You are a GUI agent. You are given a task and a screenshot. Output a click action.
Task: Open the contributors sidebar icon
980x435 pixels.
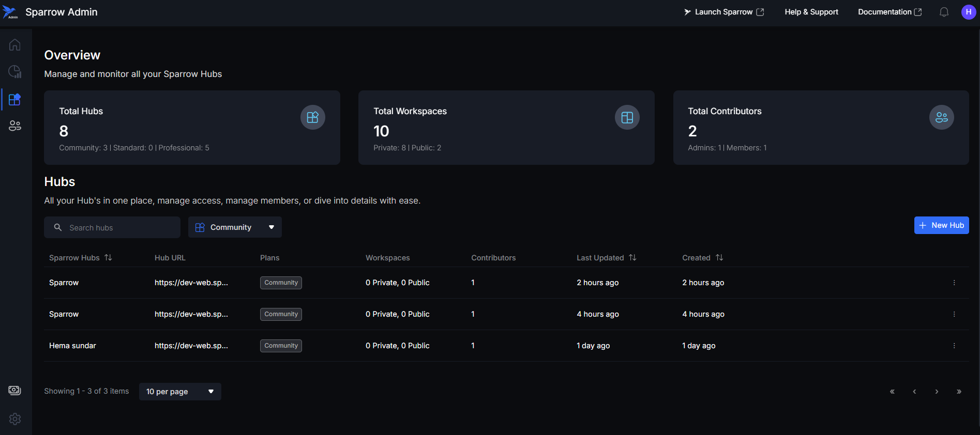pos(15,126)
